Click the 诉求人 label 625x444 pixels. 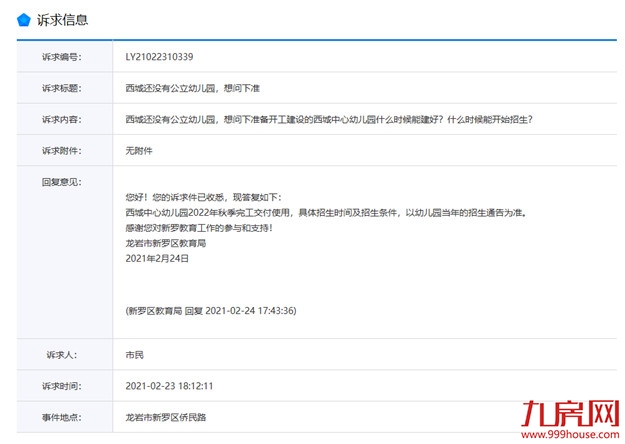coord(62,355)
